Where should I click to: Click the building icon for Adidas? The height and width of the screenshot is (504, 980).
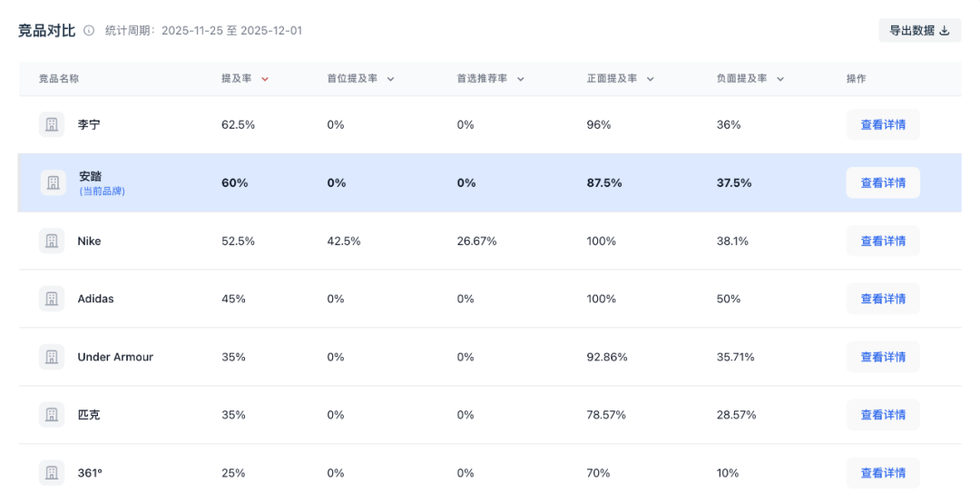(x=52, y=299)
